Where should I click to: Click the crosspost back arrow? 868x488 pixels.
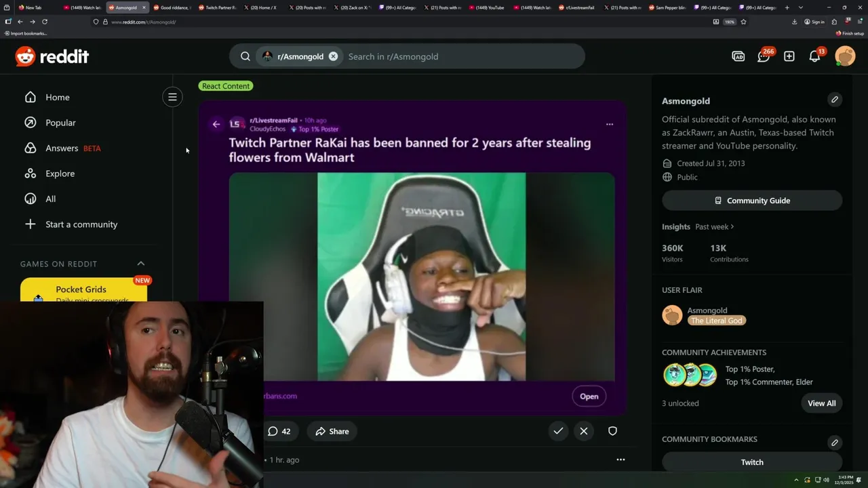216,124
